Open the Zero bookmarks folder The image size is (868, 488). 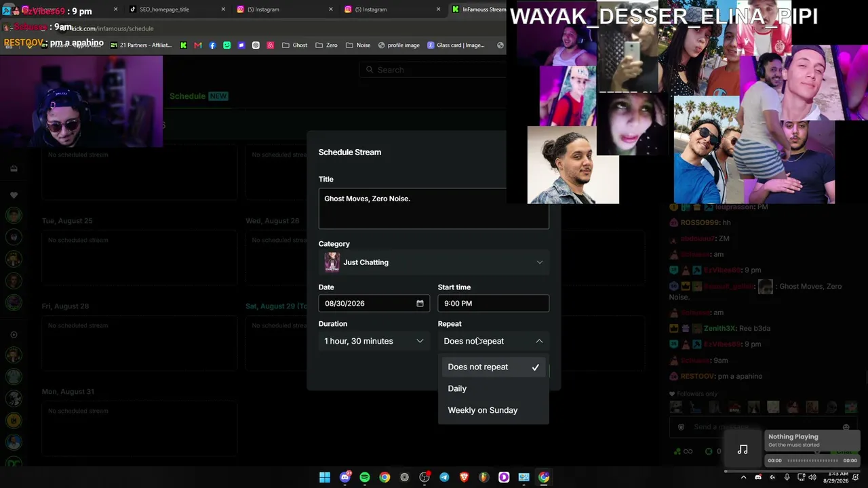pos(326,45)
